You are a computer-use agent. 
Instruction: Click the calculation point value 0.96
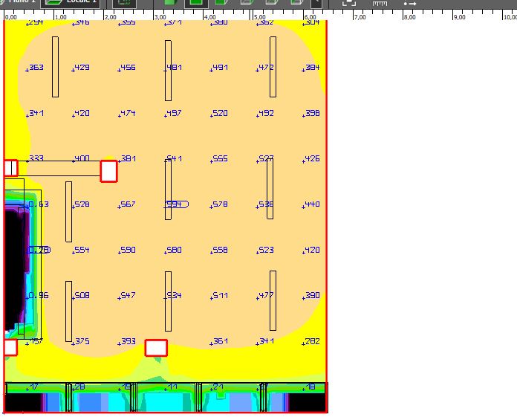[39, 295]
